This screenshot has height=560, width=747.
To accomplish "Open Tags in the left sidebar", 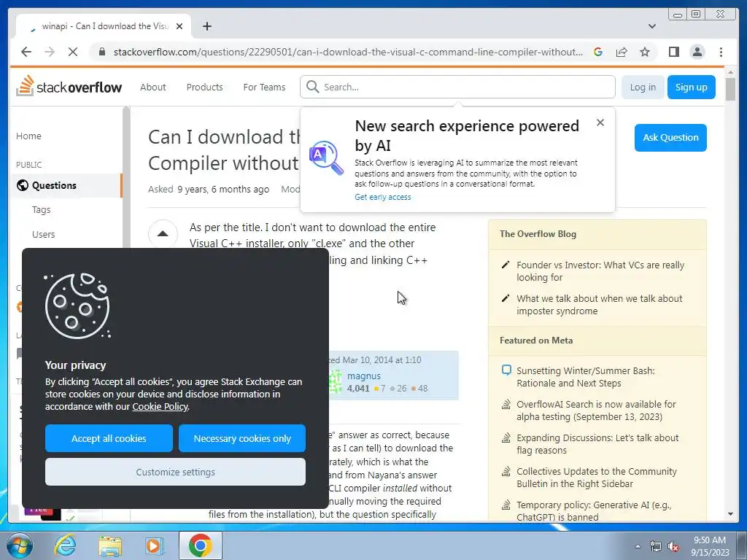I will pyautogui.click(x=41, y=209).
